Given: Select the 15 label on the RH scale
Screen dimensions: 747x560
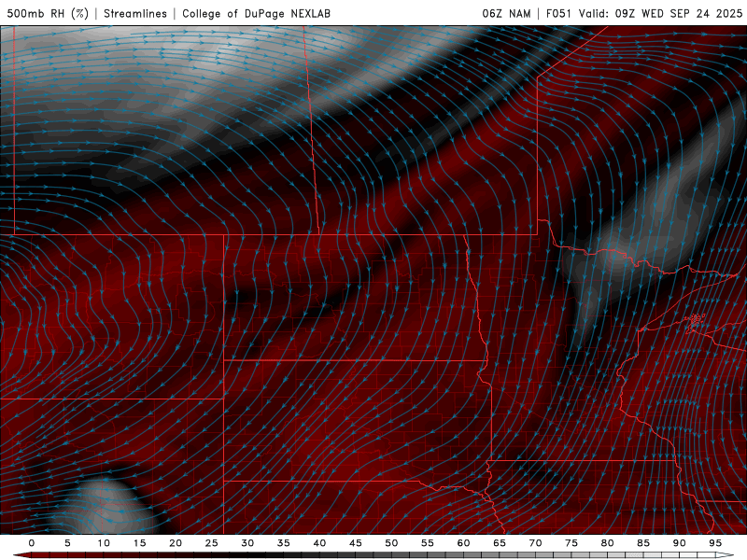Looking at the screenshot, I should pos(139,543).
